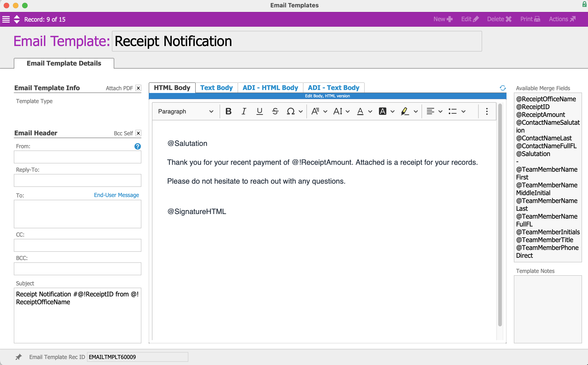Apply Strikethrough formatting
The image size is (588, 365).
pos(275,111)
